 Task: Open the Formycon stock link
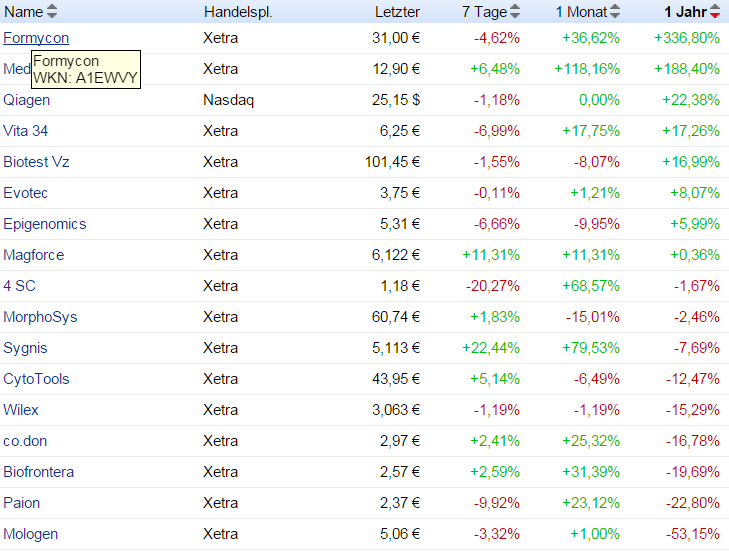[x=36, y=38]
